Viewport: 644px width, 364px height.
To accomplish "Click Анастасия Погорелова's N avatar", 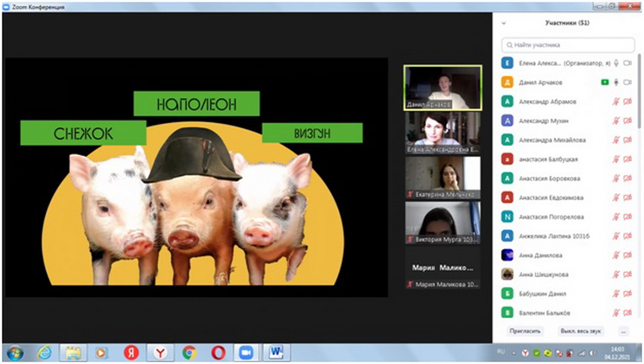I will coord(507,217).
